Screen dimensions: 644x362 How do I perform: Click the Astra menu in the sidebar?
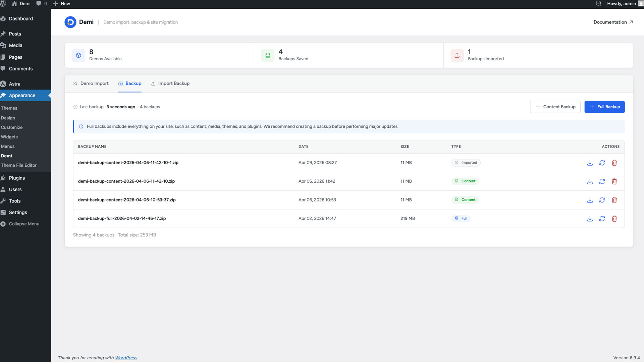pos(14,84)
